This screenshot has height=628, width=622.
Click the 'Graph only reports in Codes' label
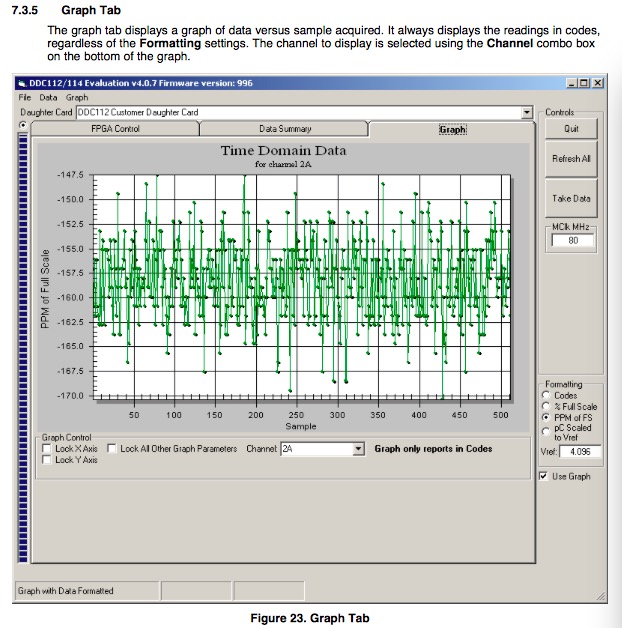point(433,449)
